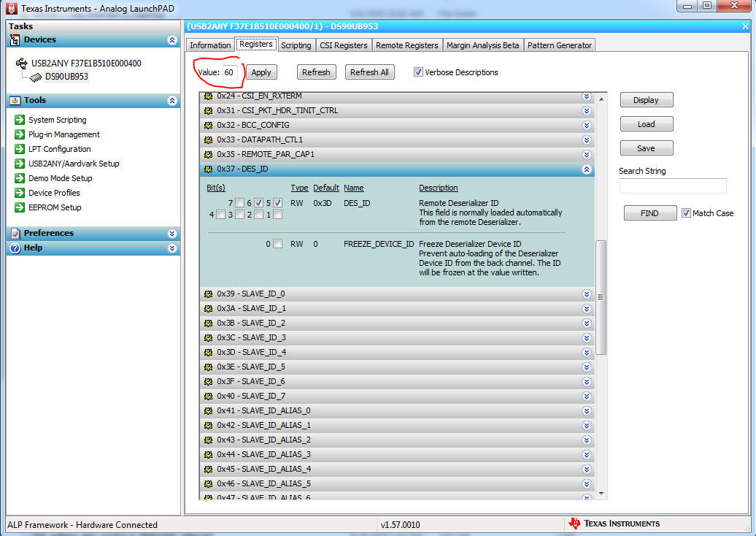Uncheck bit 5 checkbox of DES_ID
The image size is (756, 536).
278,203
